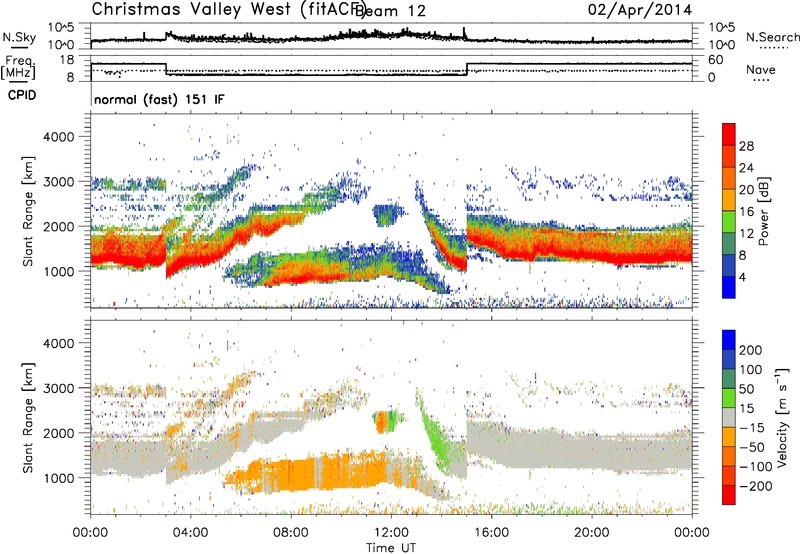The image size is (800, 554).
Task: Click the Slant Range label of the power panel
Action: coord(28,211)
